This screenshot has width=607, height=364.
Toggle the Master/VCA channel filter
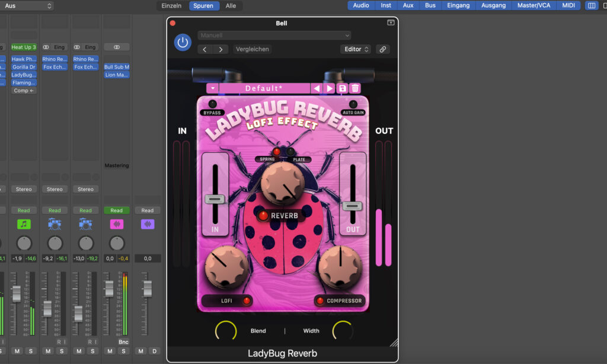pos(534,5)
